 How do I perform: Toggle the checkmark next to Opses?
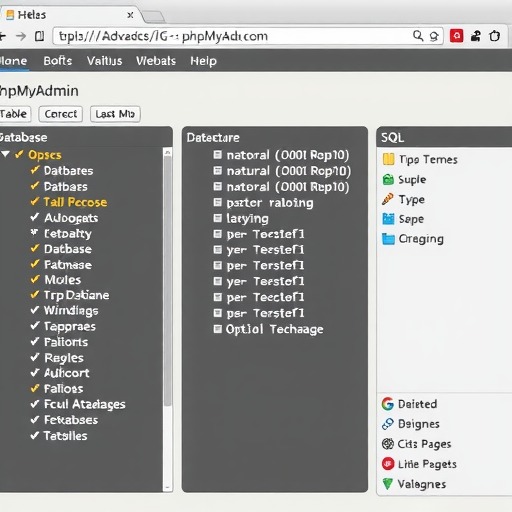[x=19, y=154]
